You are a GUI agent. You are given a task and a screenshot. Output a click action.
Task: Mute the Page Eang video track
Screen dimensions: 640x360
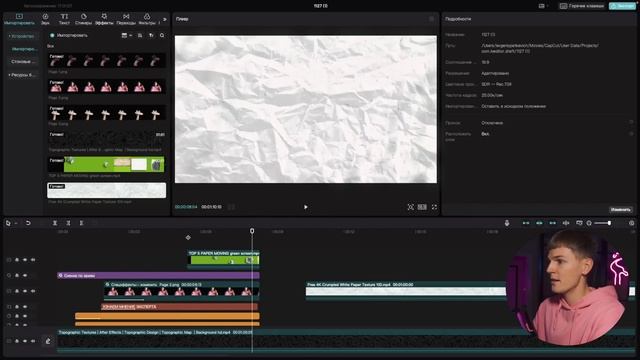click(33, 291)
